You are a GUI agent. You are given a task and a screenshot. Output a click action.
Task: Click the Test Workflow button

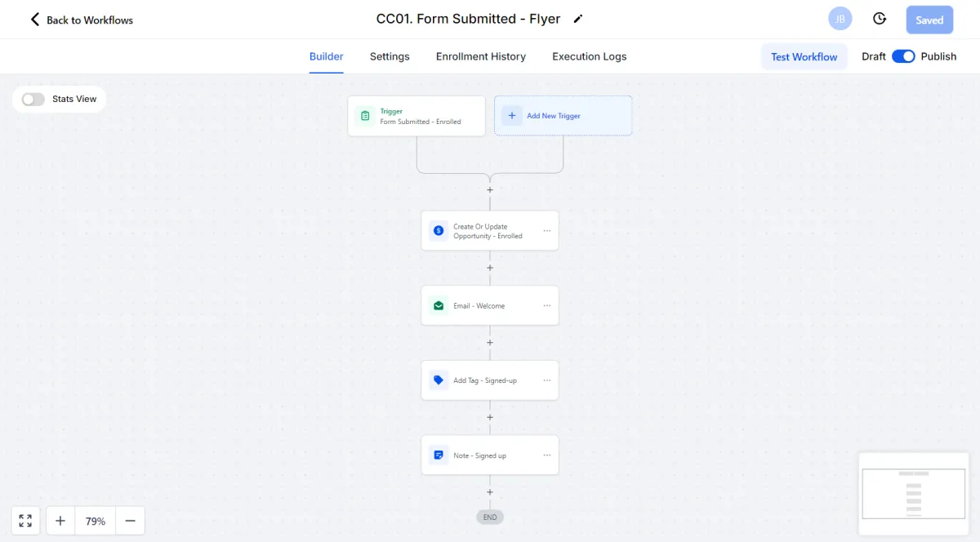coord(804,56)
